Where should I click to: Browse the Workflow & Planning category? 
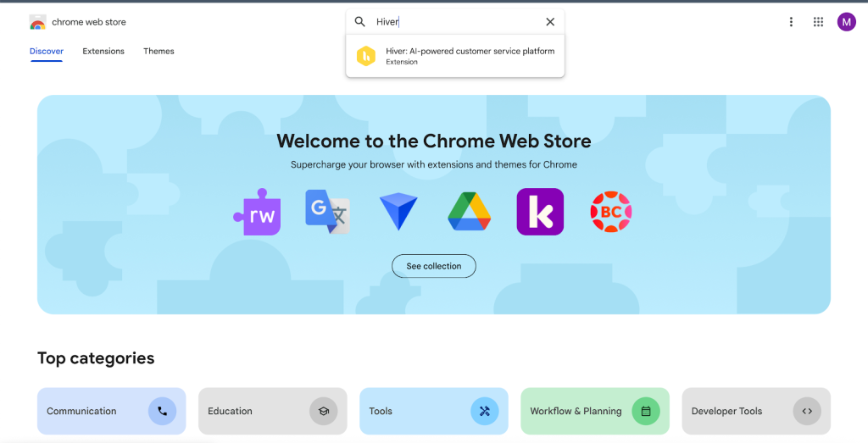[594, 412]
